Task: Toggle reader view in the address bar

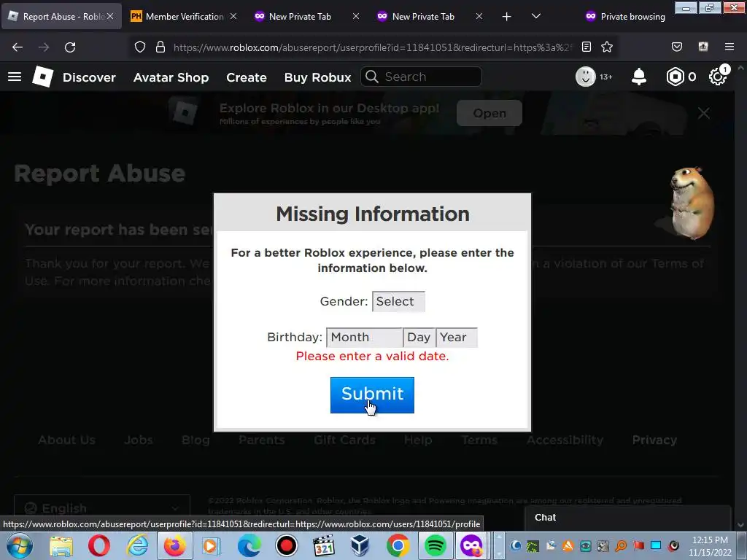Action: click(x=587, y=47)
